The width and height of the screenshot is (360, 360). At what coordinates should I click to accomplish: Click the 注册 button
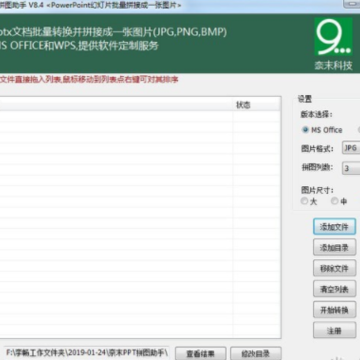(x=334, y=330)
